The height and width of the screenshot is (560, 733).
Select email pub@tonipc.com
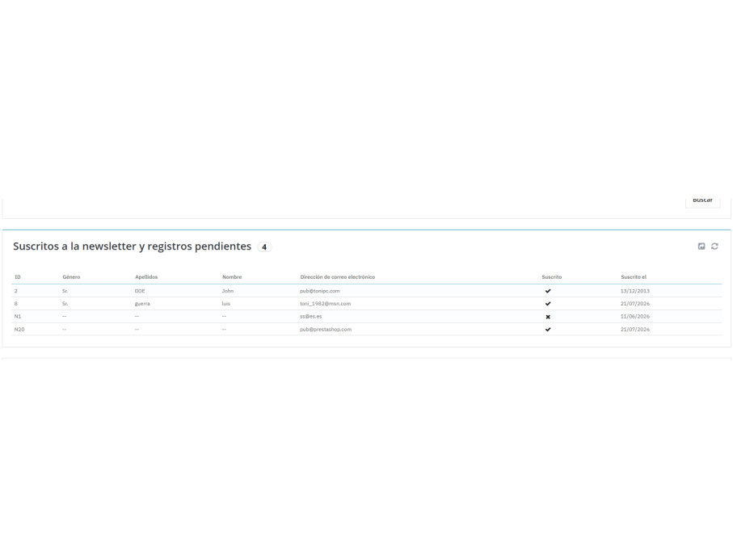click(320, 291)
